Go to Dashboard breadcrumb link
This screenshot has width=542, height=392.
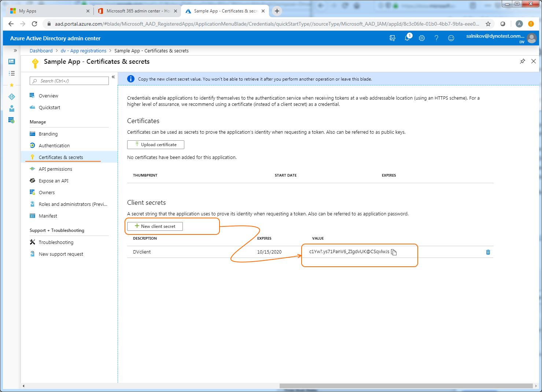pos(41,51)
